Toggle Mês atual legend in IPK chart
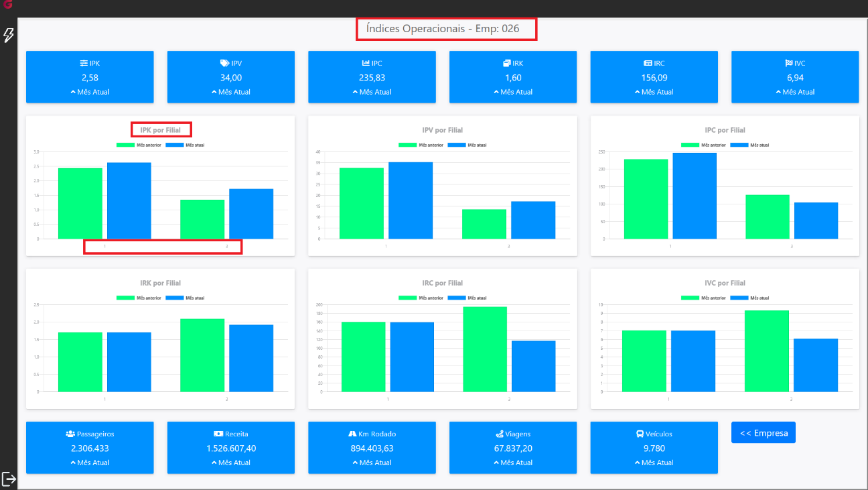 point(184,145)
